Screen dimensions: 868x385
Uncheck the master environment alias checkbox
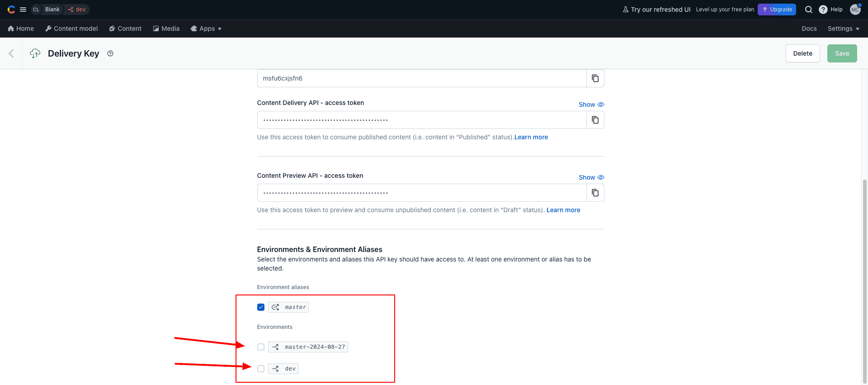pyautogui.click(x=261, y=307)
